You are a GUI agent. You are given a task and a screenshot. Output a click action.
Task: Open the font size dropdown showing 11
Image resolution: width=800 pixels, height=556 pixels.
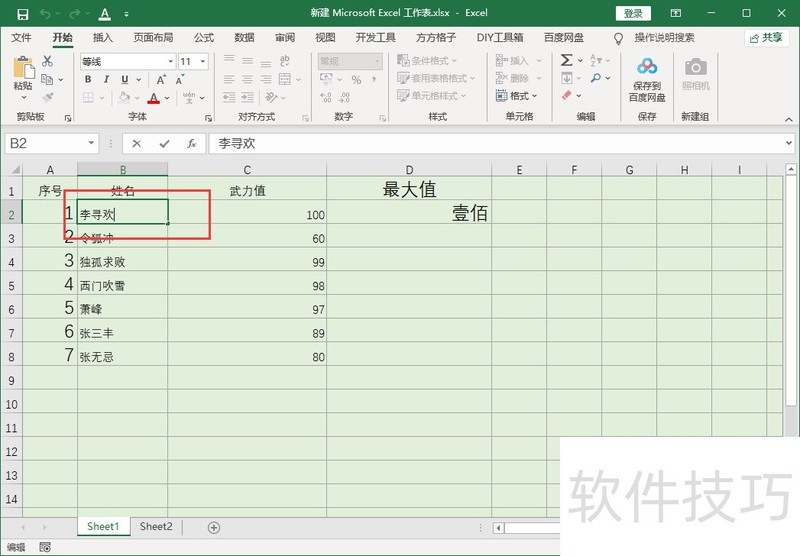click(203, 62)
